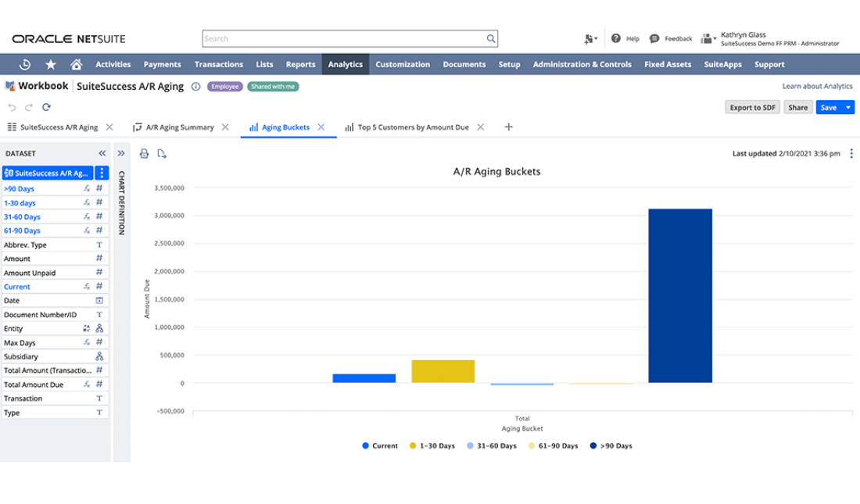Click the refresh icon below workbook title

point(46,107)
